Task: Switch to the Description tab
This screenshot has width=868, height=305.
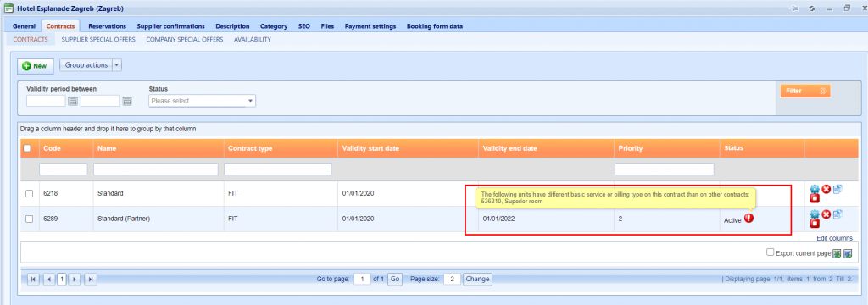Action: (x=232, y=26)
